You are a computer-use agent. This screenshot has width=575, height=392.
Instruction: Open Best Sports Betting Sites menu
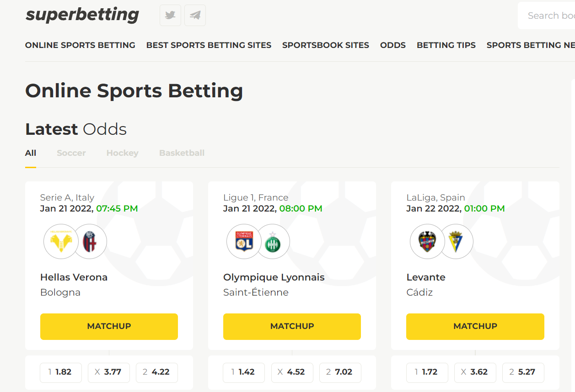pyautogui.click(x=209, y=45)
